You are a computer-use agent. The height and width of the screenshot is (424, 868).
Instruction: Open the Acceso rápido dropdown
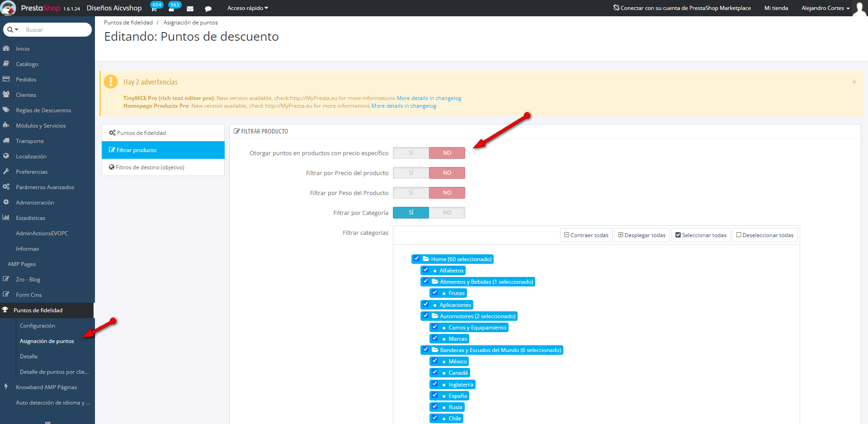[248, 8]
